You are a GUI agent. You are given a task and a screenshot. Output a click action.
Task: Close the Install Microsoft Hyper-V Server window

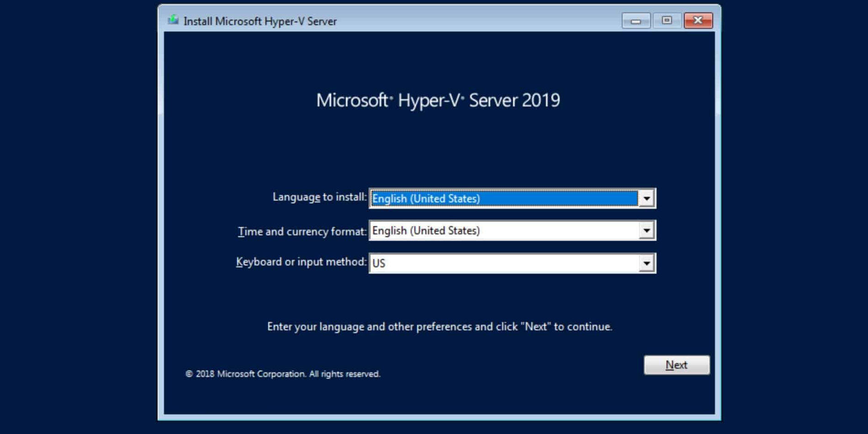698,21
